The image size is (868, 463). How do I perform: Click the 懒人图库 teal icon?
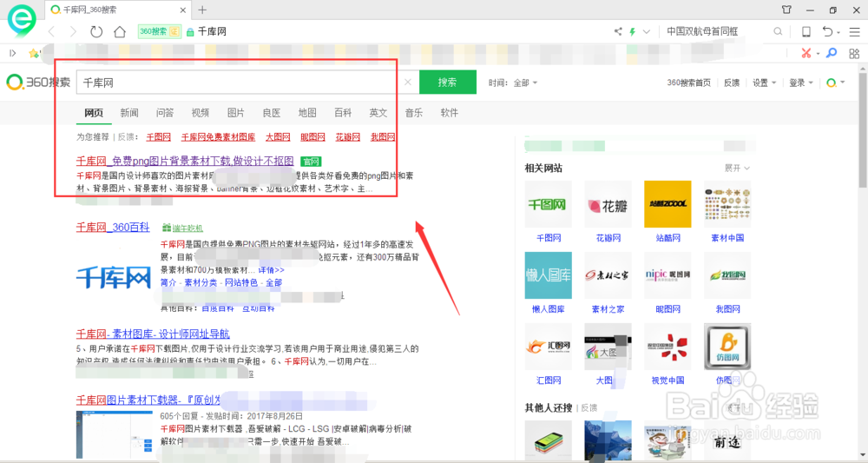[548, 275]
